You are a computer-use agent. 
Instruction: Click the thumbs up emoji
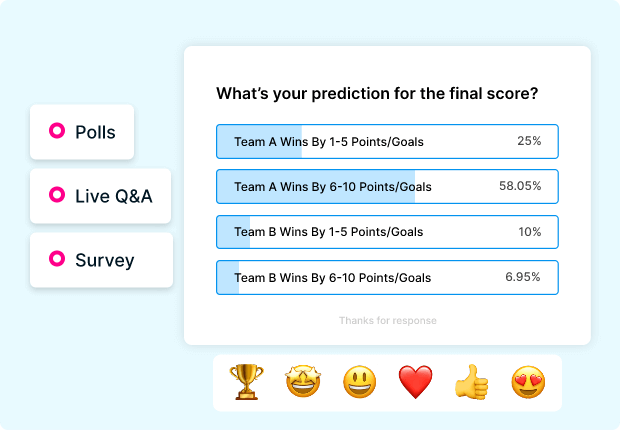(x=471, y=382)
